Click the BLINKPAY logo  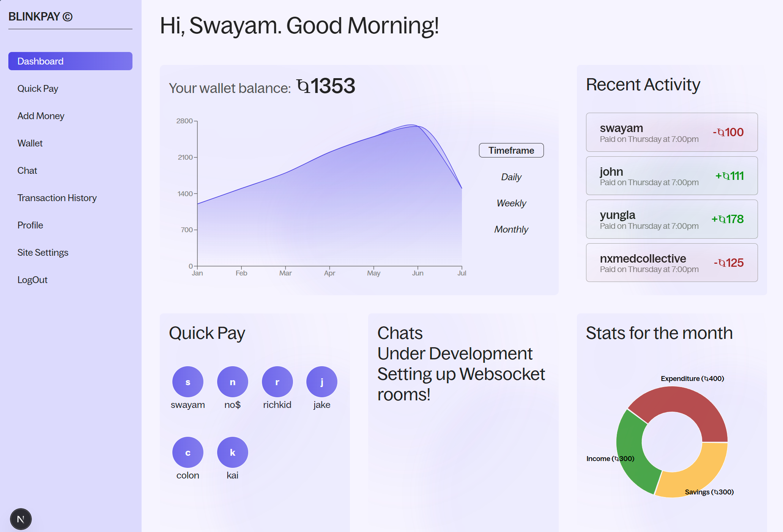(40, 17)
